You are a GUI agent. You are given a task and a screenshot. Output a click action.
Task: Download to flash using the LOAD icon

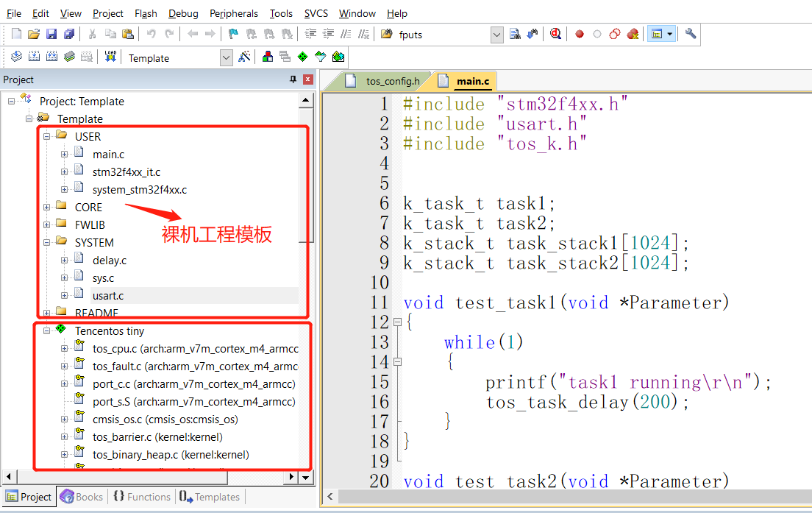coord(110,57)
